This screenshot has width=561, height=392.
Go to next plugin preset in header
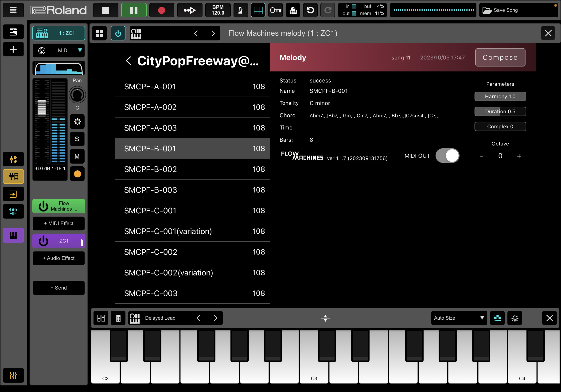(x=213, y=33)
